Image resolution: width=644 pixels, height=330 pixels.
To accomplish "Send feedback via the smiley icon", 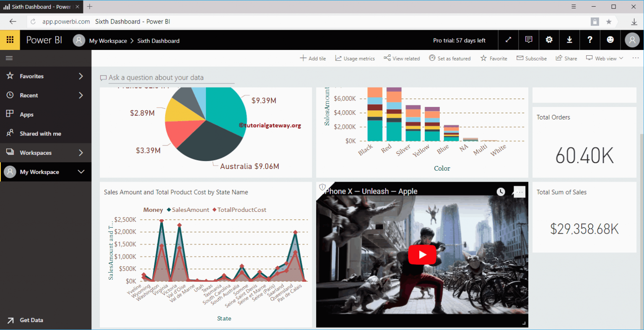I will point(610,40).
